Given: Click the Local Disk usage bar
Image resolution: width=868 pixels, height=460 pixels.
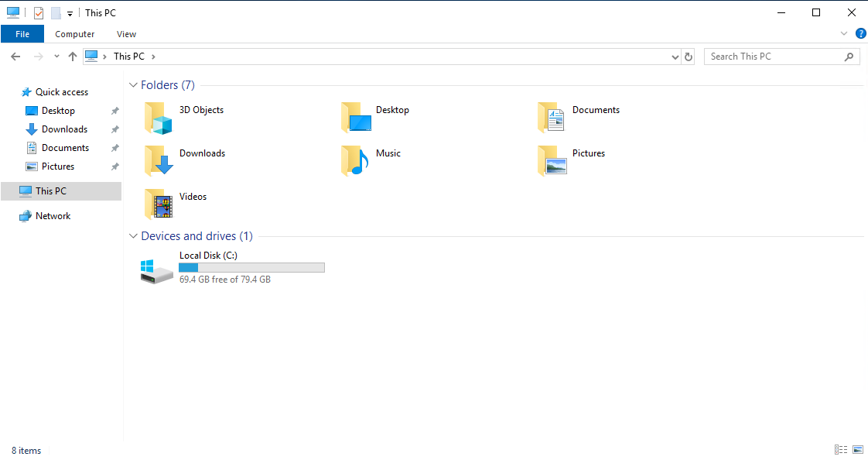Looking at the screenshot, I should pos(251,267).
